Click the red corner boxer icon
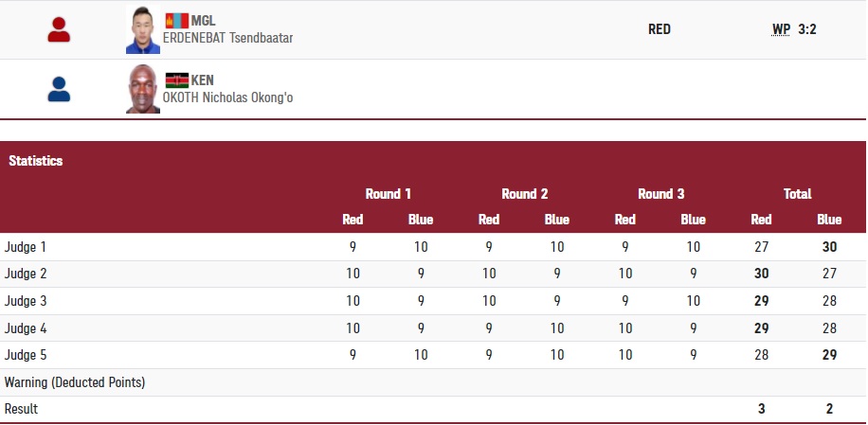Viewport: 868px width, 425px height. tap(59, 30)
